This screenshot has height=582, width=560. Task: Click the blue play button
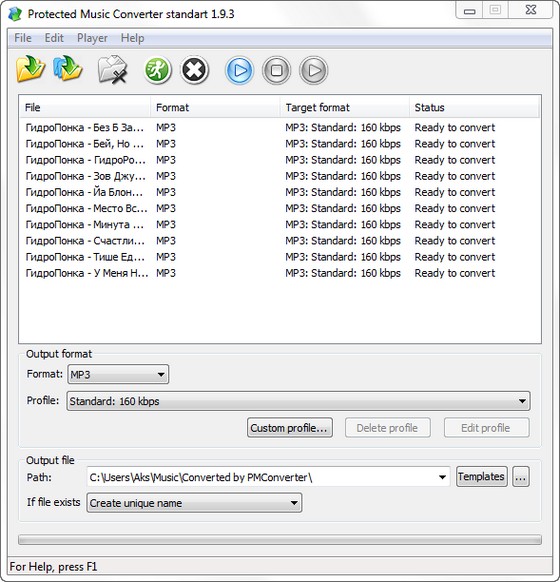(x=239, y=70)
